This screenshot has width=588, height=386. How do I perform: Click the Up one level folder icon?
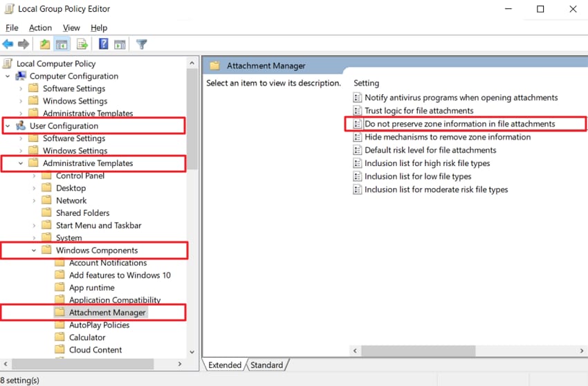[x=45, y=44]
